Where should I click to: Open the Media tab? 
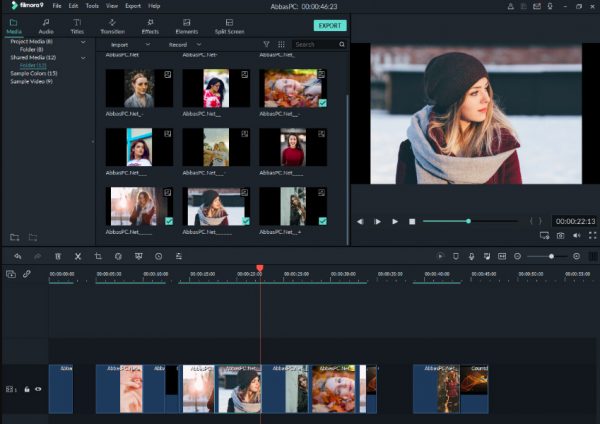[x=14, y=26]
